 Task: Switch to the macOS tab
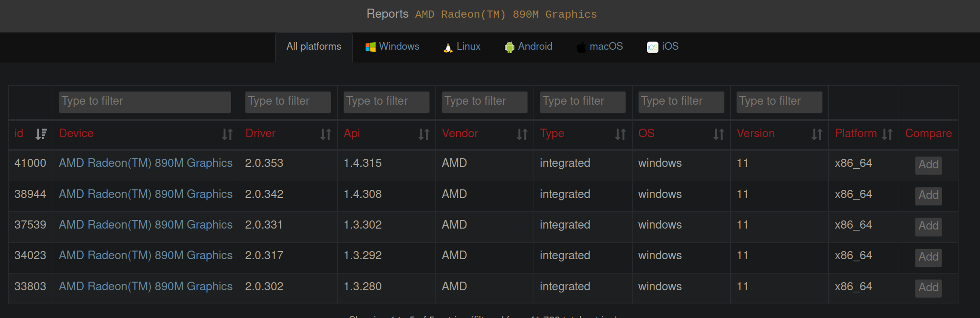(600, 47)
